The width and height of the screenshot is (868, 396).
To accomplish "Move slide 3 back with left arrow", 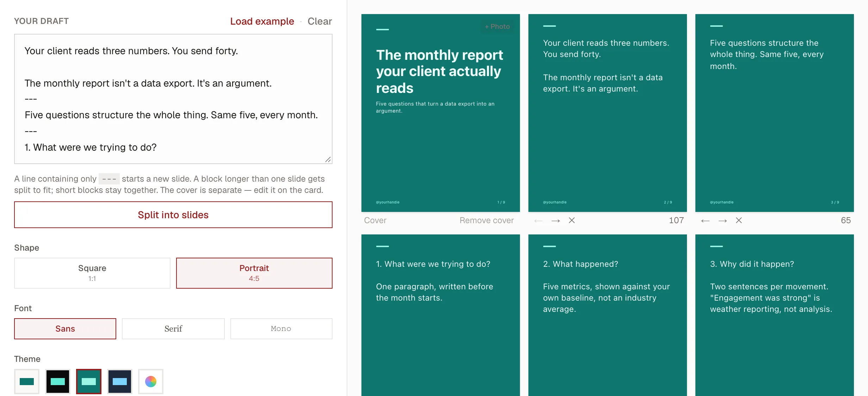I will click(x=705, y=221).
